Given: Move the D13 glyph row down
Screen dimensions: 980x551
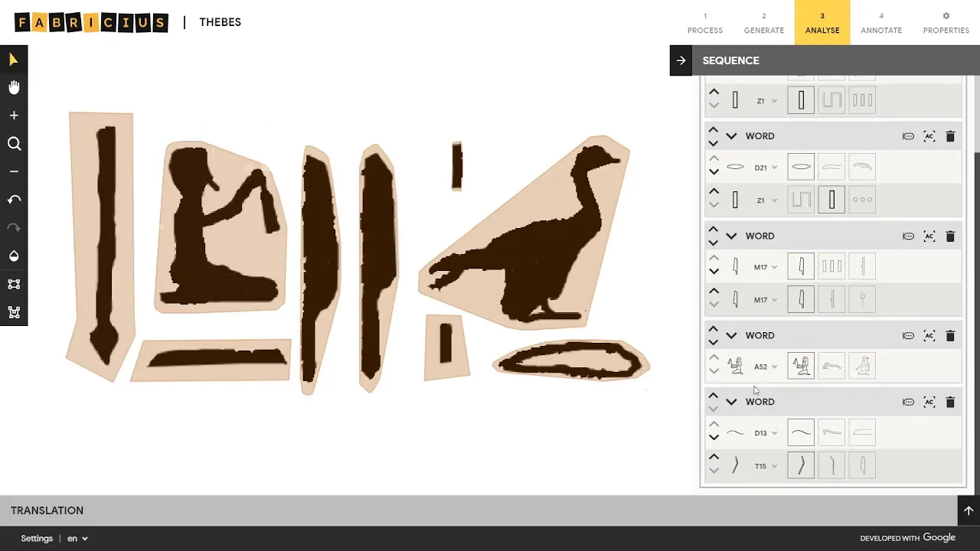Looking at the screenshot, I should 714,438.
